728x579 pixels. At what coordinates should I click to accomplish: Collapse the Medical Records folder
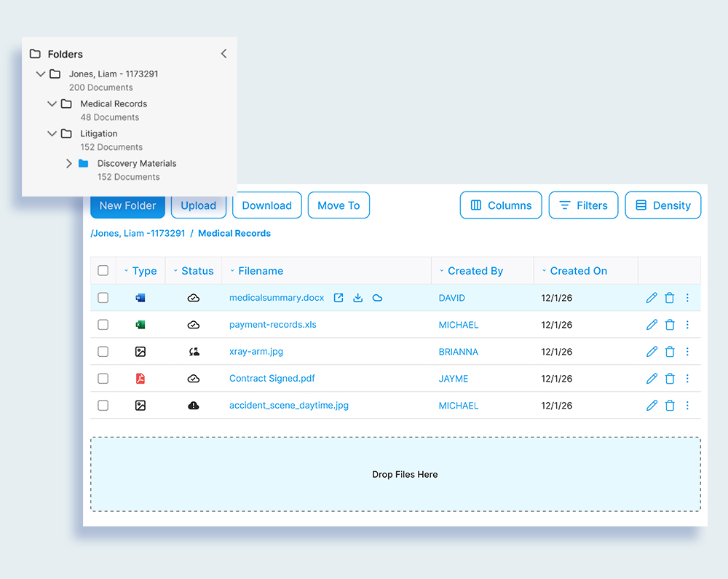pos(52,104)
